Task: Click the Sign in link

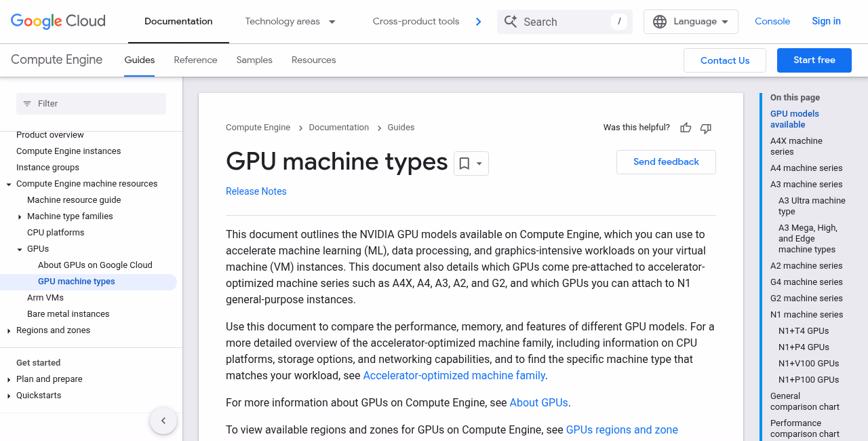Action: point(826,22)
